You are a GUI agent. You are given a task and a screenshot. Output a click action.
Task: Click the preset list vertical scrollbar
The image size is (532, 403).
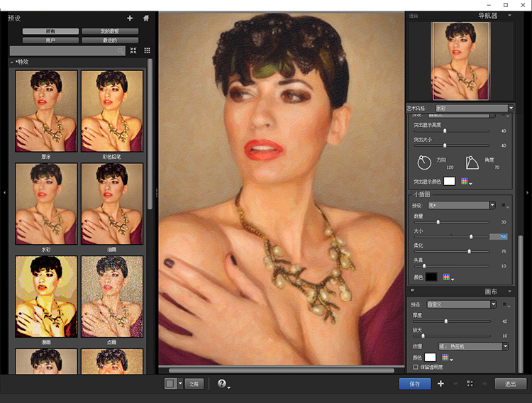(150, 134)
